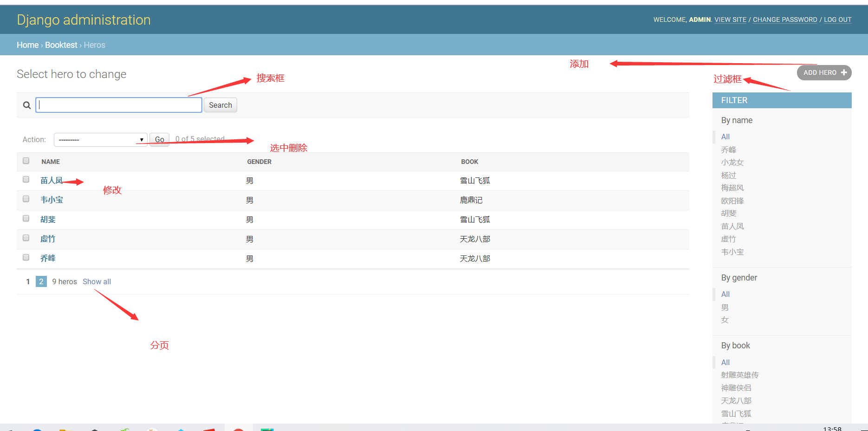Click LOG OUT in the top navigation
This screenshot has width=868, height=431.
837,20
